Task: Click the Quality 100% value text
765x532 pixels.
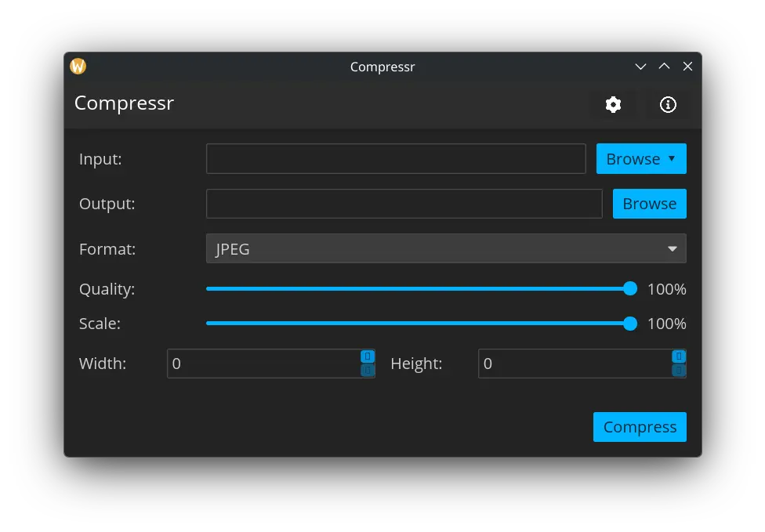Action: click(x=666, y=289)
